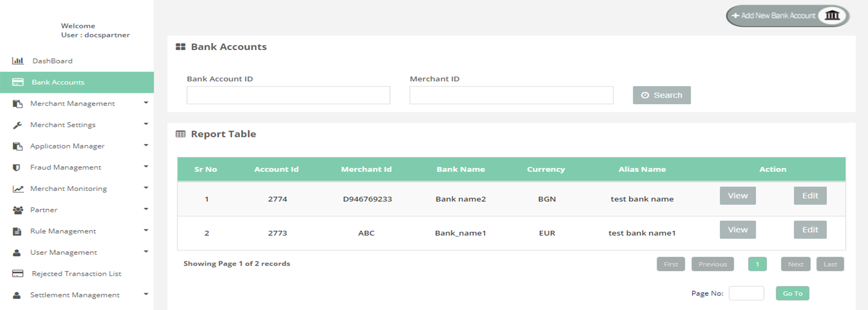Click the Page No input box
Screen dimensions: 868x310
pos(746,293)
